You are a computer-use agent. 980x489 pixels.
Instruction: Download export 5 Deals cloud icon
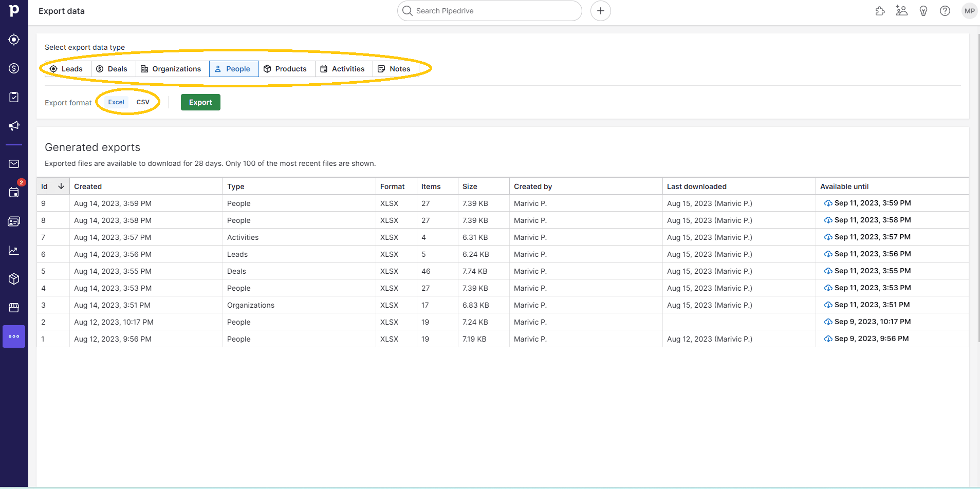click(x=828, y=271)
